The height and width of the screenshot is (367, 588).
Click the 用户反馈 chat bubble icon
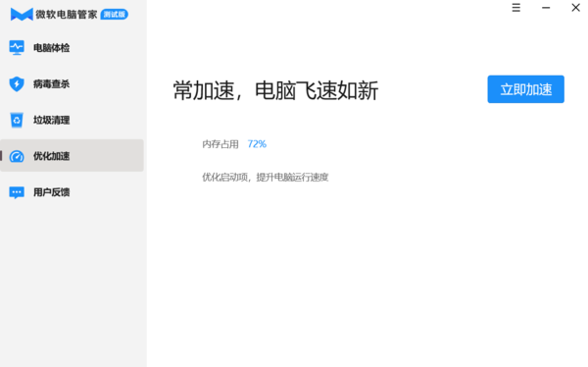coord(17,192)
